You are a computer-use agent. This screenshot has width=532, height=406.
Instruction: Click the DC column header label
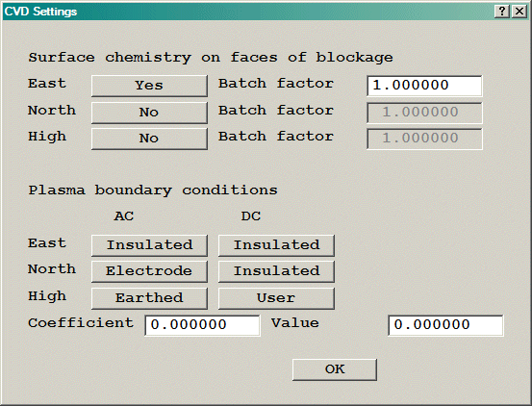coord(251,216)
